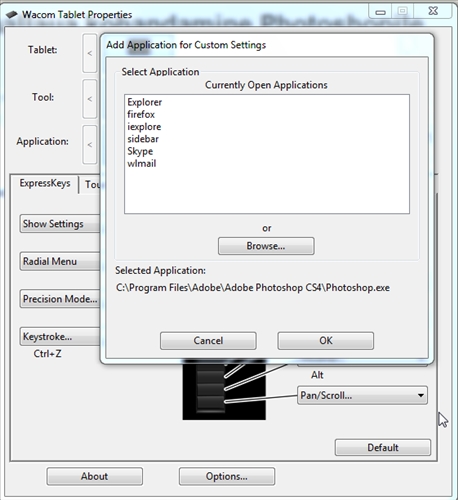The image size is (458, 500).
Task: Select firefox in open applications list
Action: tap(141, 114)
